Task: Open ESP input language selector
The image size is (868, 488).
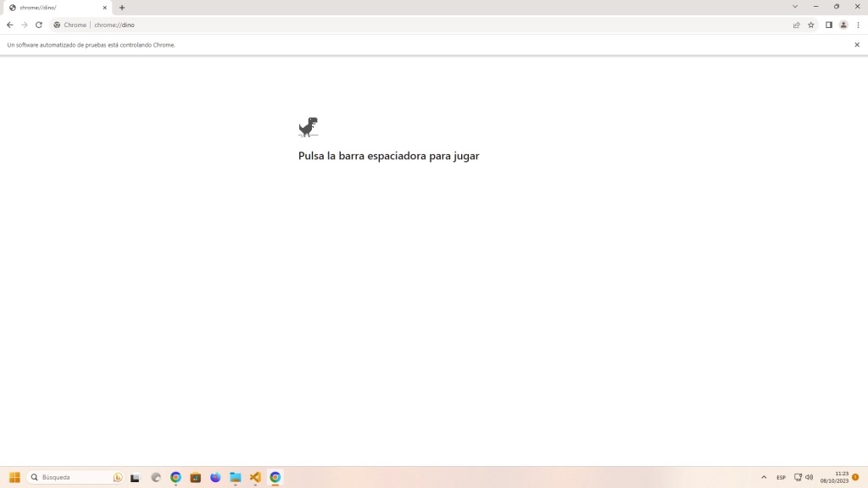Action: (x=781, y=477)
